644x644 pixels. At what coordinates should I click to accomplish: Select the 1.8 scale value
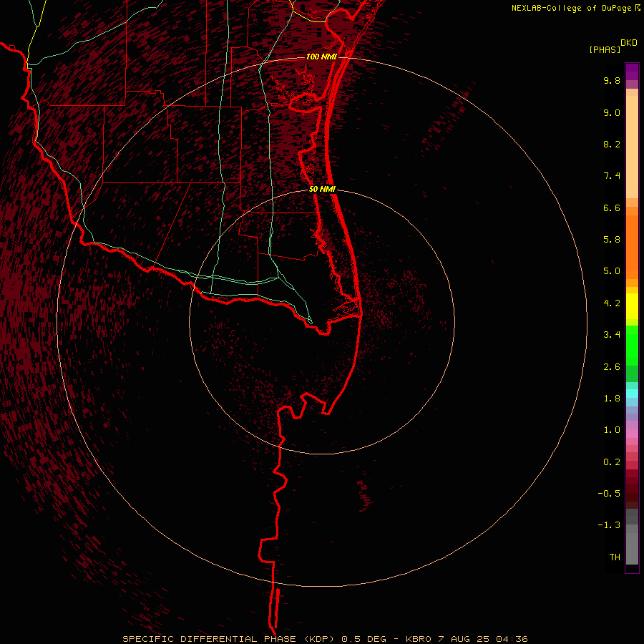612,398
